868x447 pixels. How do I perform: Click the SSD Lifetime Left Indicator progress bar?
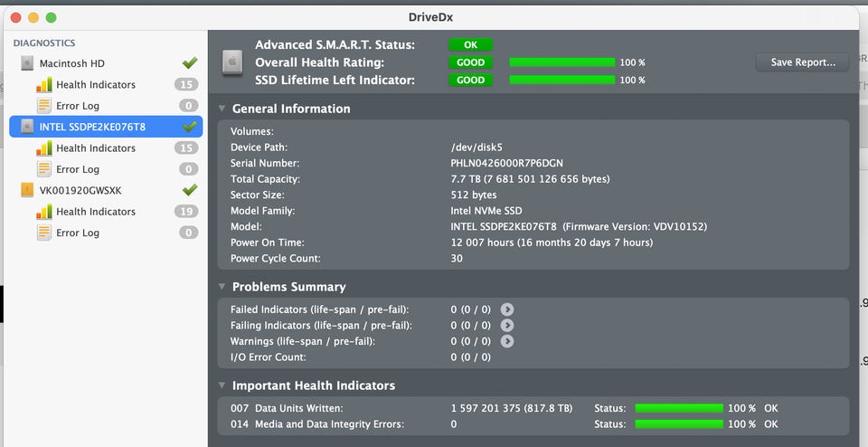(x=561, y=80)
